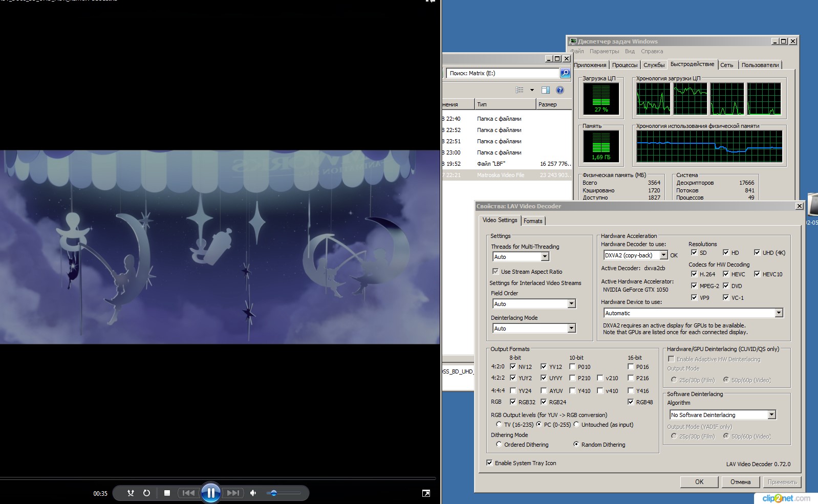Sort Explorer files by Размер column

pos(554,104)
